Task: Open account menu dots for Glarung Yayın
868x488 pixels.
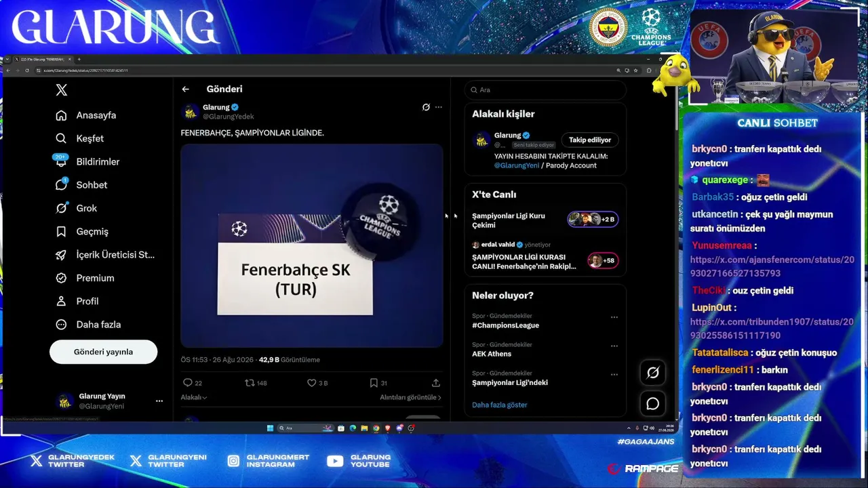Action: (159, 401)
